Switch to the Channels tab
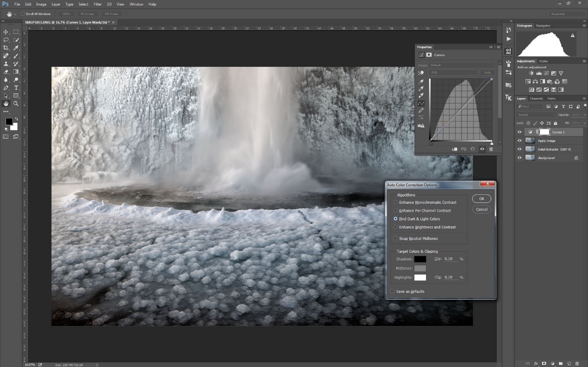The width and height of the screenshot is (588, 367). pos(536,98)
